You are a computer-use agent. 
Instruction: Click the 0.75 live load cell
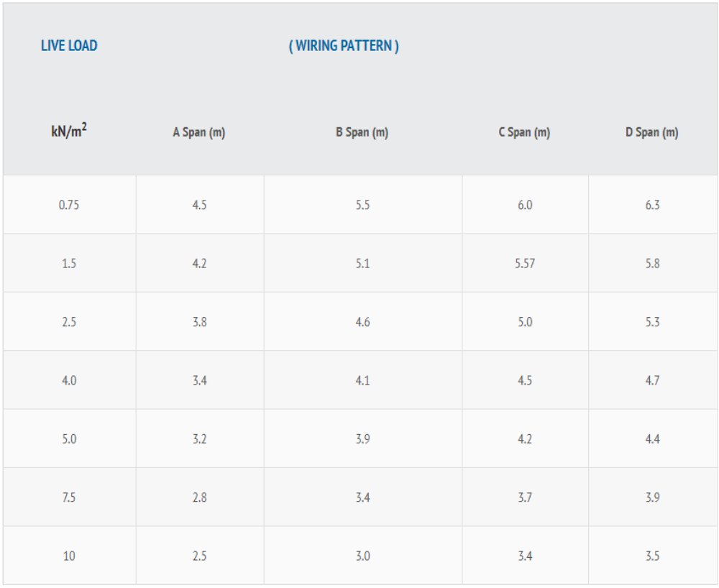[69, 205]
